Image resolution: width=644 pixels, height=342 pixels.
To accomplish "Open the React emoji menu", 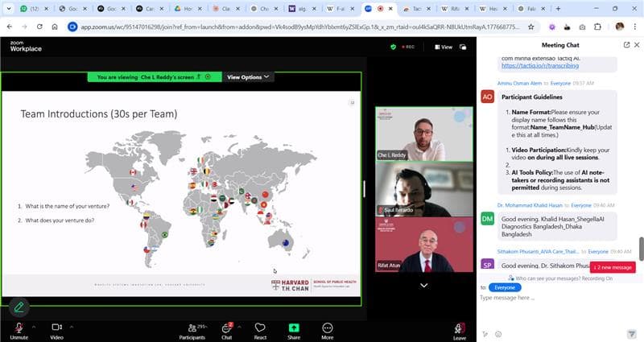I will coord(260,331).
